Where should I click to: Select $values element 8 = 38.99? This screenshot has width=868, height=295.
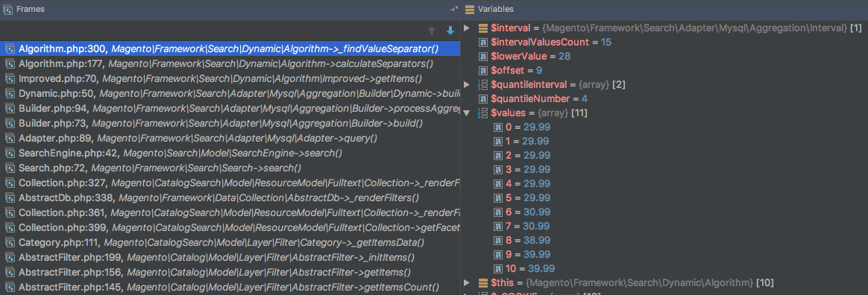[x=664, y=240]
